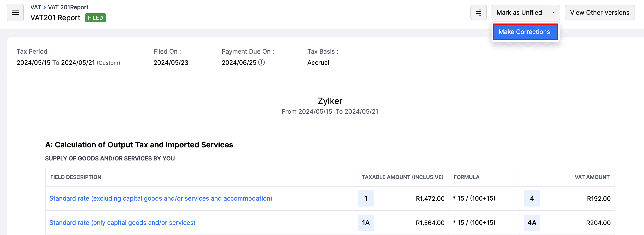This screenshot has height=235, width=644.
Task: Click the FIELD DESCRIPTION column header
Action: point(76,177)
